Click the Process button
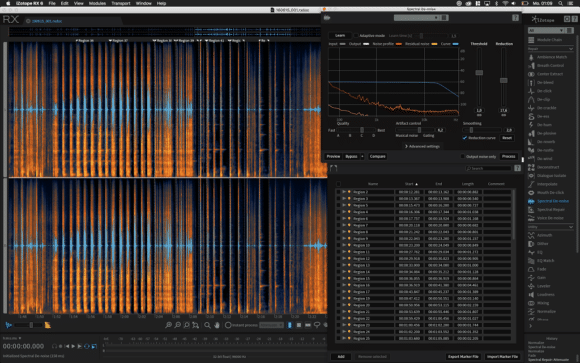The image size is (580, 363). point(509,157)
